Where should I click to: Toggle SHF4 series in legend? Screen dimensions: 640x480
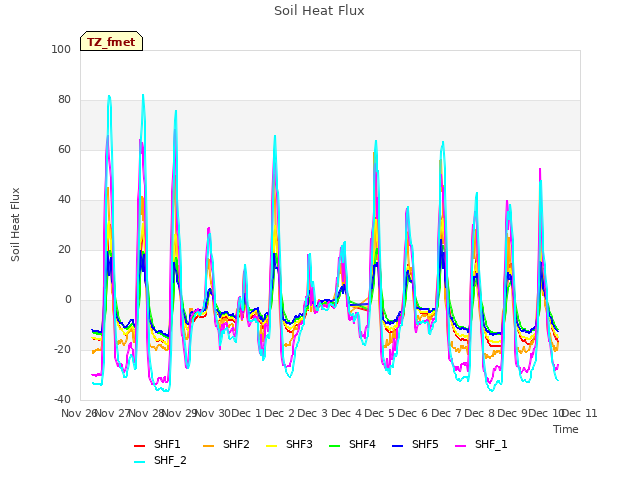[352, 444]
